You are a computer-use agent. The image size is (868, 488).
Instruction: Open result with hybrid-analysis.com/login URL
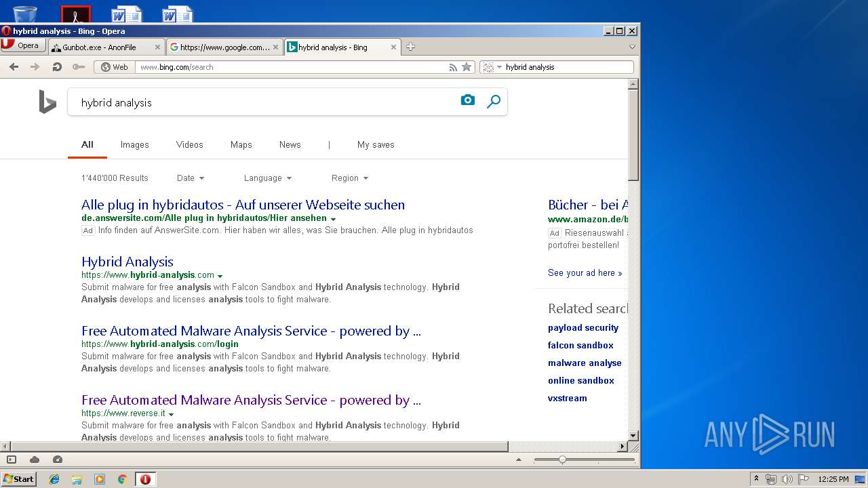click(x=251, y=331)
